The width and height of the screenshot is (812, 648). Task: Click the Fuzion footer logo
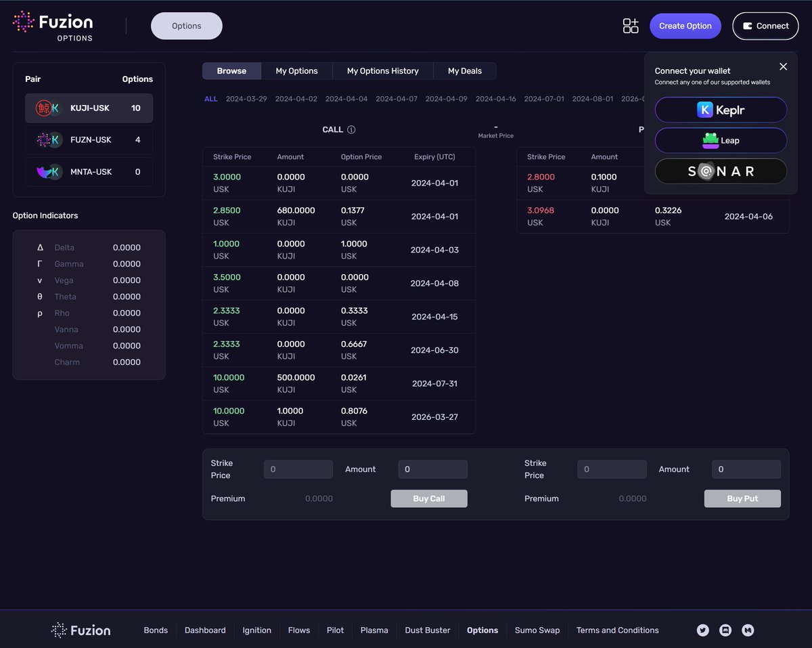tap(81, 630)
